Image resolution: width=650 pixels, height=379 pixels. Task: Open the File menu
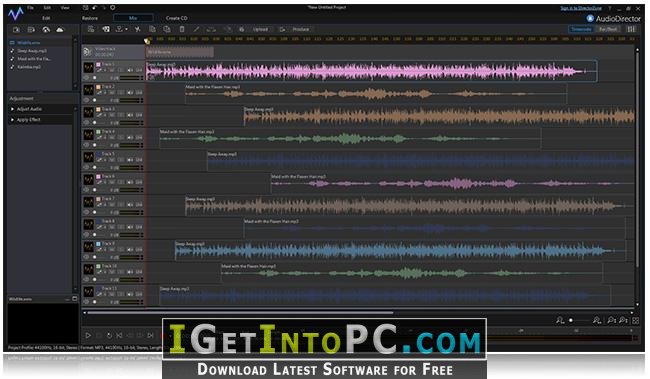pos(30,8)
